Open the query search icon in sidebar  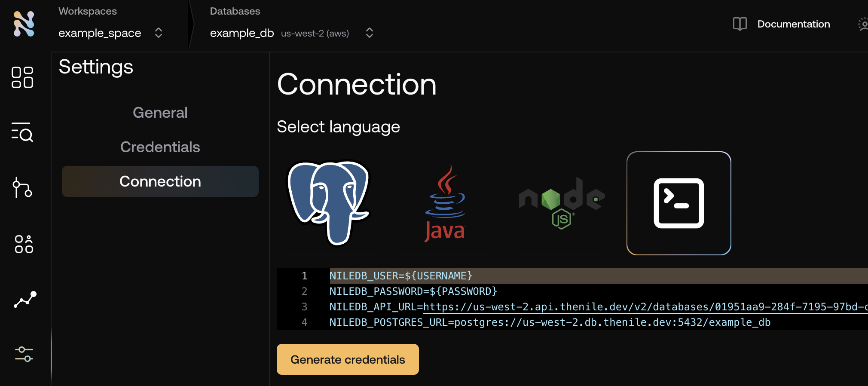[22, 132]
